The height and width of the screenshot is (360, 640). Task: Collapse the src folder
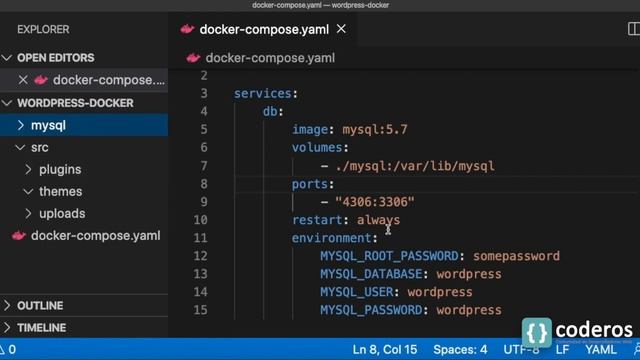pyautogui.click(x=20, y=147)
